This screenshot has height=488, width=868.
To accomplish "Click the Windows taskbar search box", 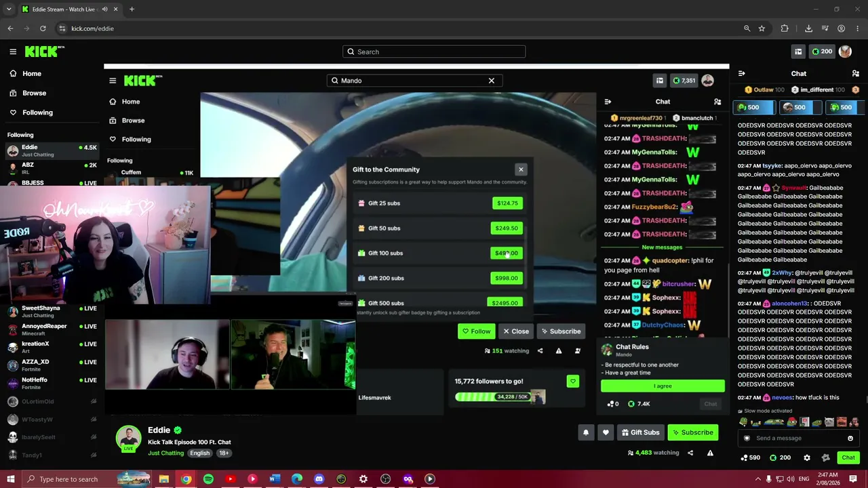I will tap(70, 479).
